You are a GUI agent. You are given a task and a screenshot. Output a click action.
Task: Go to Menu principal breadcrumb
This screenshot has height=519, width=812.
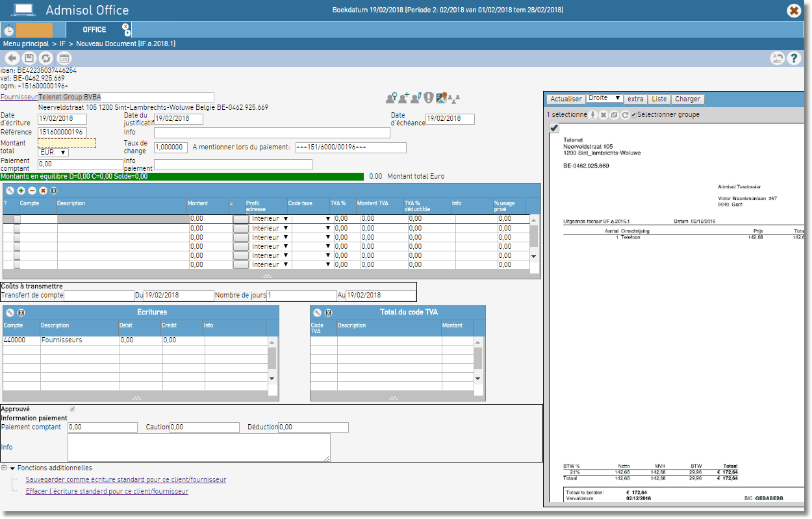(26, 44)
